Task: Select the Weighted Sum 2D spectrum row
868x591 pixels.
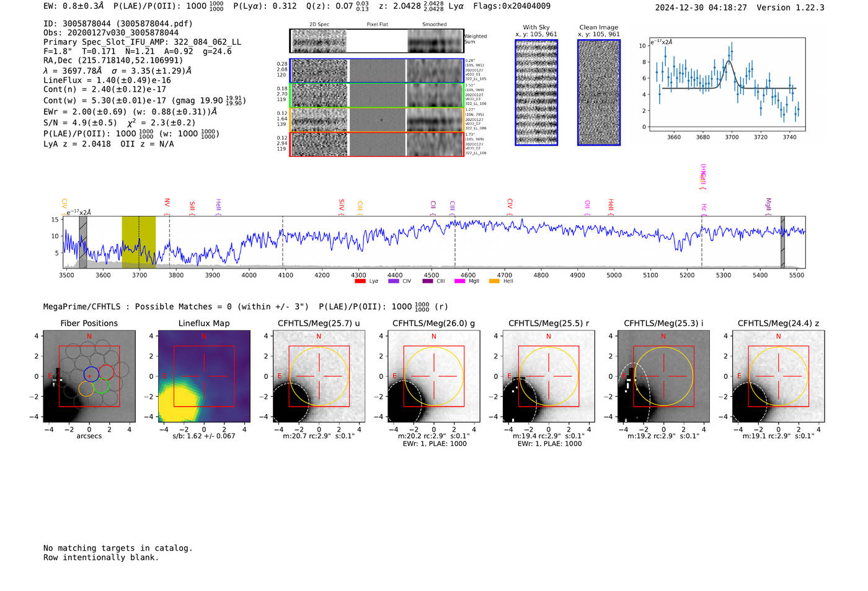Action: [376, 41]
